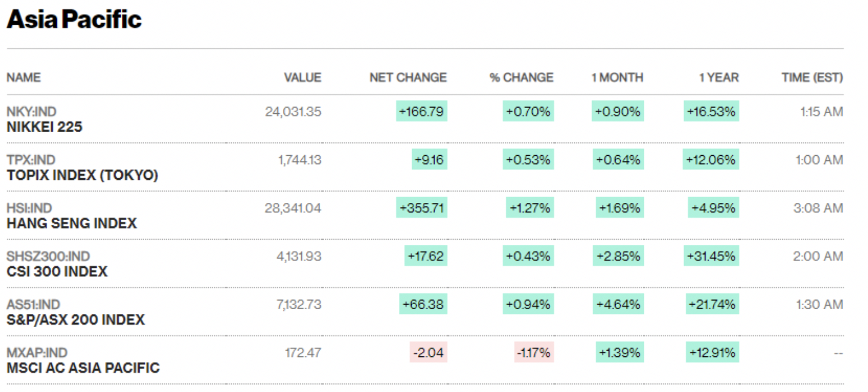868x392 pixels.
Task: Click the NKY:IND ticker symbol
Action: pos(32,112)
